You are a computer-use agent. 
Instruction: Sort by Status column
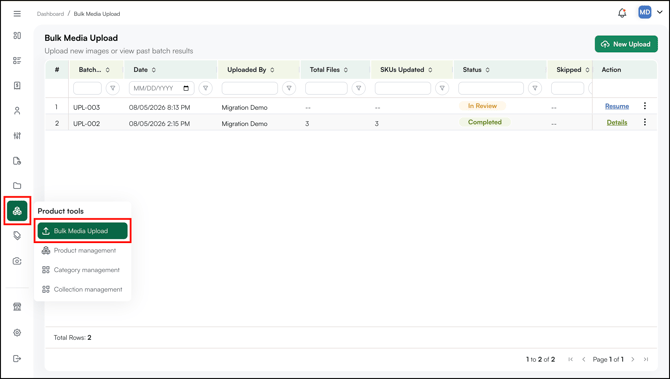488,70
